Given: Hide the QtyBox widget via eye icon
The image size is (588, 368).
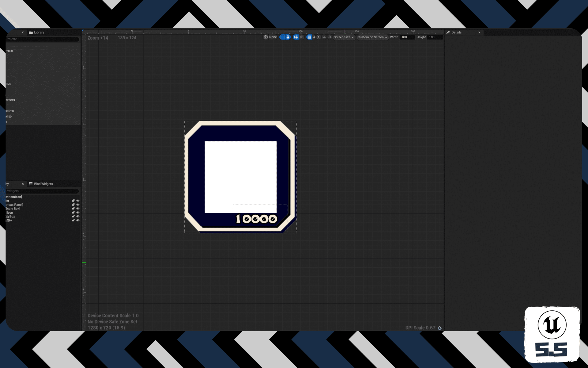Looking at the screenshot, I should 78,217.
